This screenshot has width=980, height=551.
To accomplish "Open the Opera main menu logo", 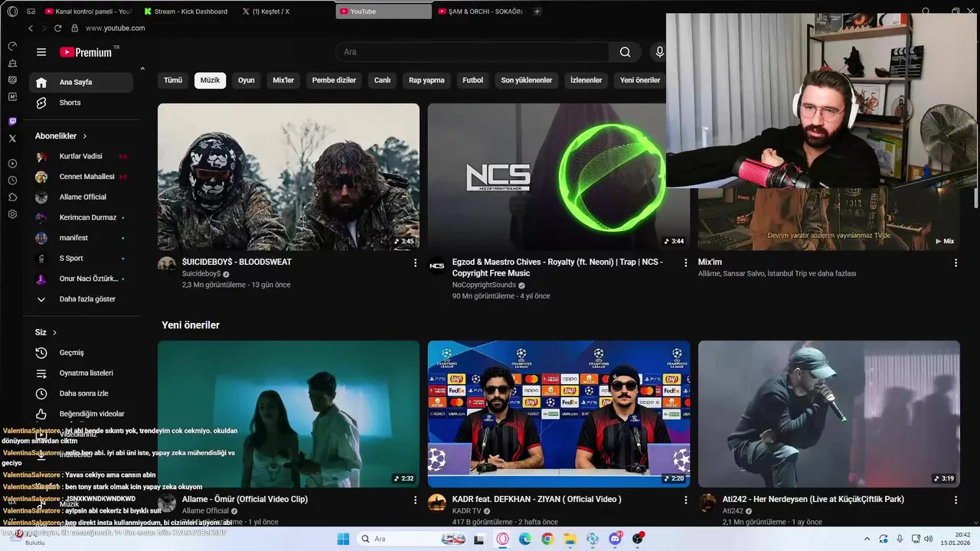I will [x=12, y=11].
